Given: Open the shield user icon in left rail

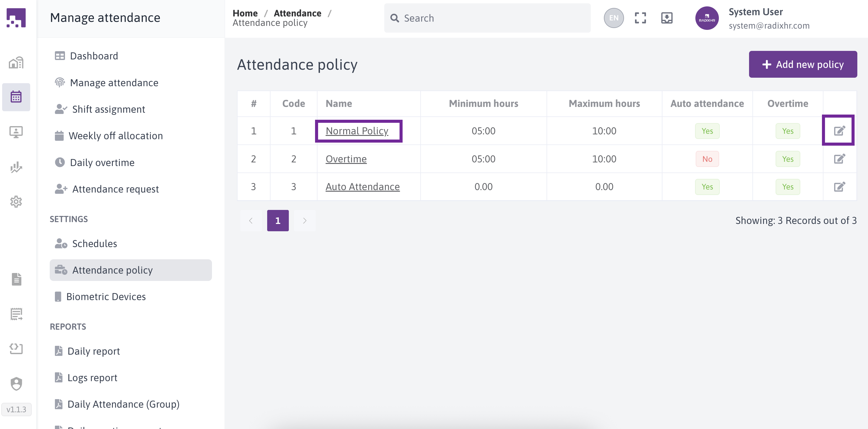Looking at the screenshot, I should tap(16, 383).
